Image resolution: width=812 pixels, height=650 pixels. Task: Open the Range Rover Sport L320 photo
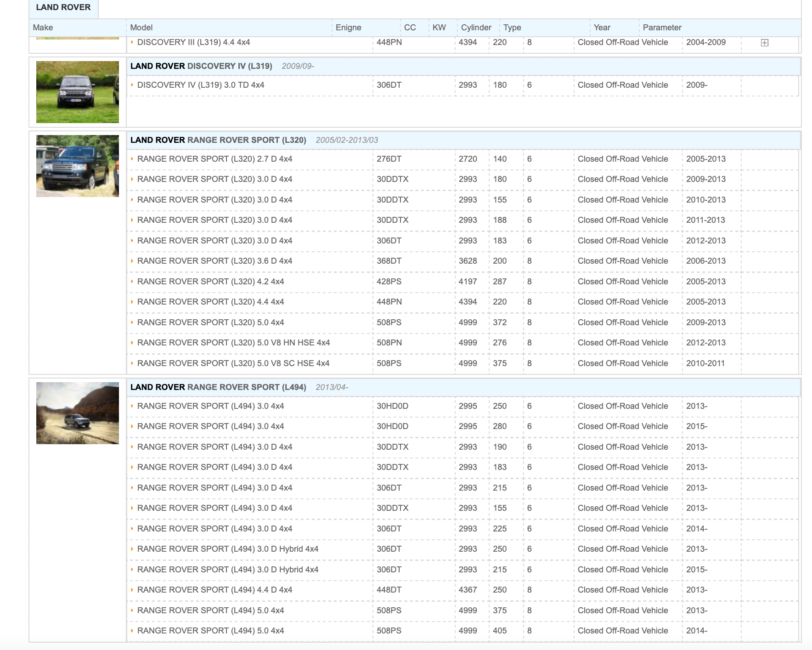click(78, 166)
